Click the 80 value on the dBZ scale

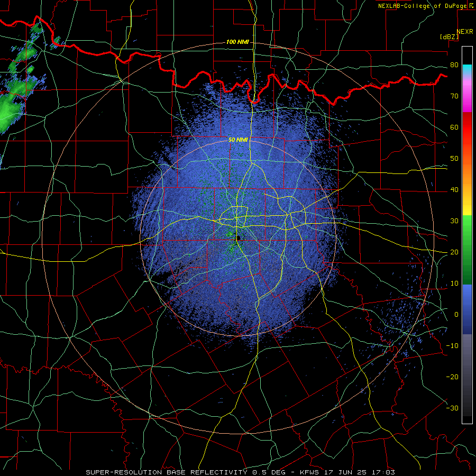[454, 65]
